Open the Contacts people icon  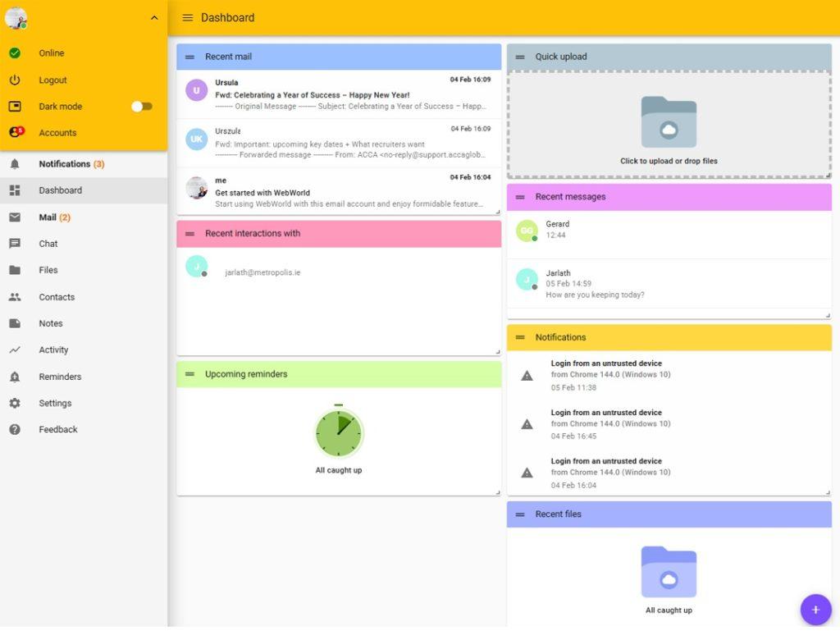click(15, 297)
